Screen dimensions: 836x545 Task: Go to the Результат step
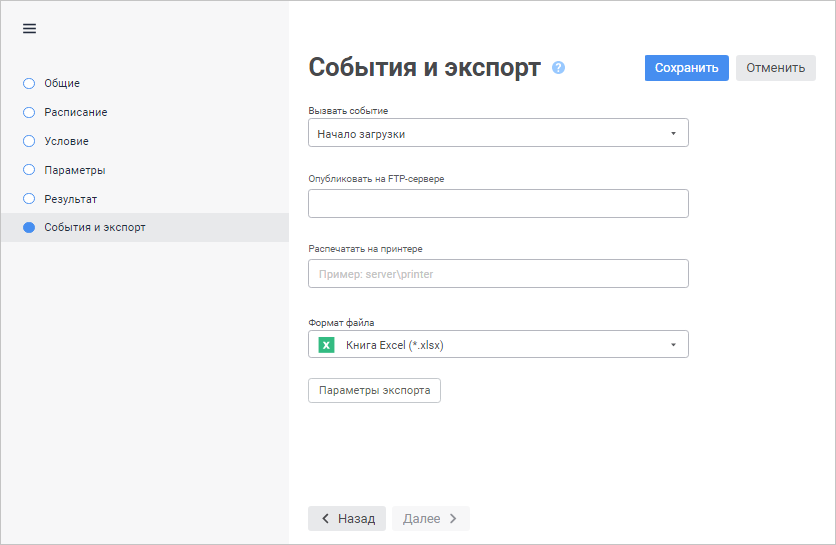point(70,199)
